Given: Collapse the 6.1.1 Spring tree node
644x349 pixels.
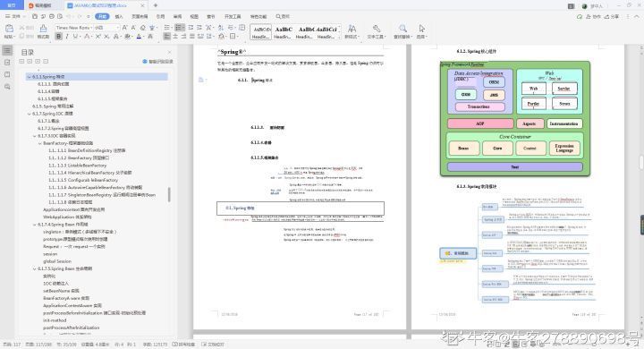Looking at the screenshot, I should click(29, 77).
